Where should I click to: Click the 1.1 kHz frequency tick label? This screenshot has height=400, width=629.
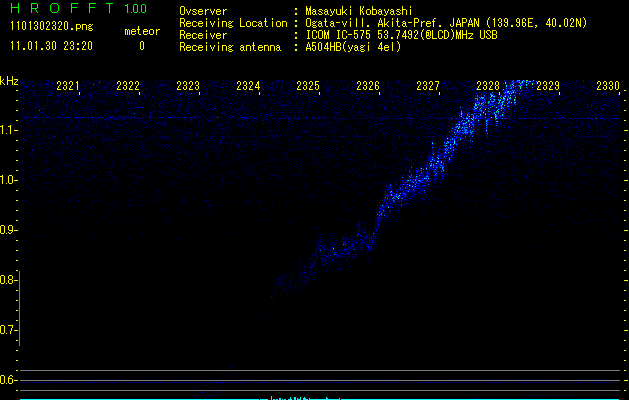point(8,130)
